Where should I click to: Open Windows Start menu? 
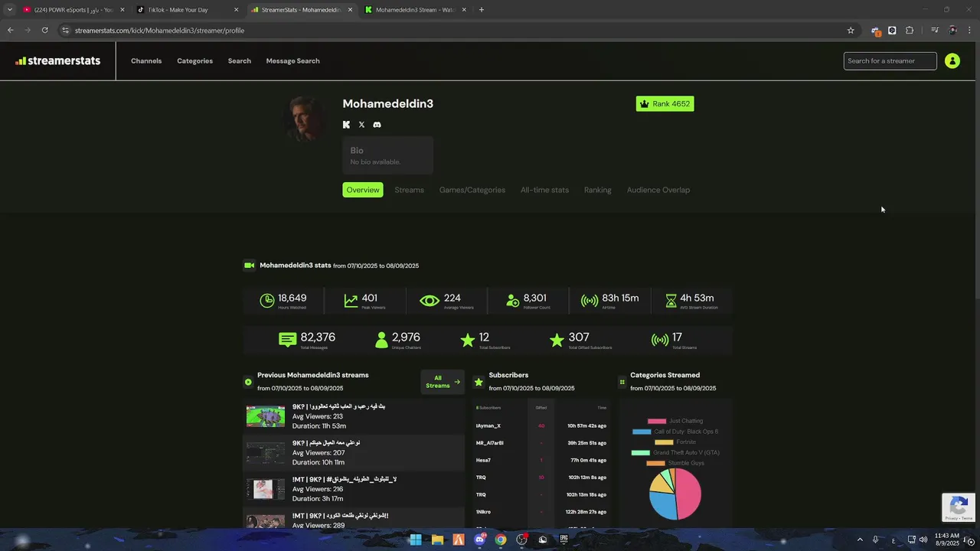click(x=415, y=540)
